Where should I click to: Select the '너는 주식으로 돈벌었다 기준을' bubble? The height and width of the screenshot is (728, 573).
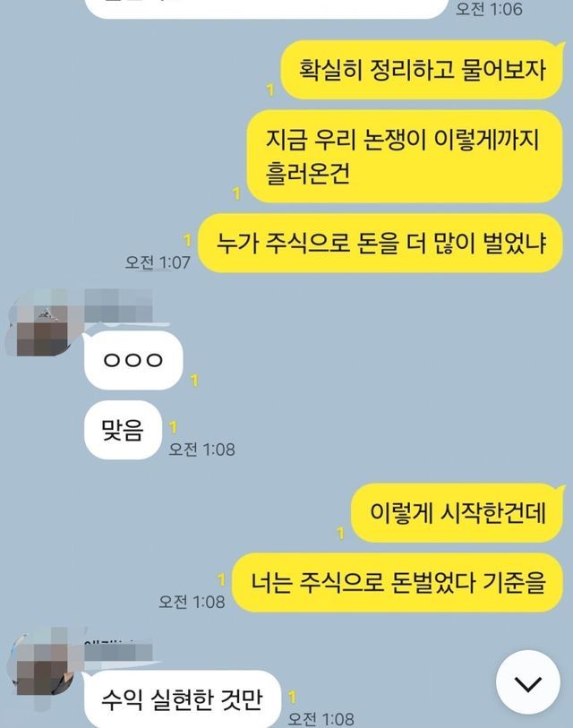tap(398, 582)
